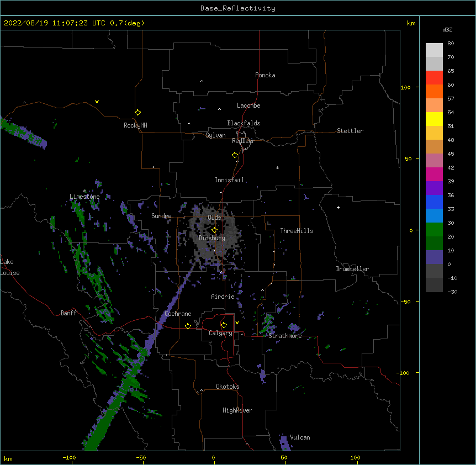Click the Strathmore label

click(285, 336)
